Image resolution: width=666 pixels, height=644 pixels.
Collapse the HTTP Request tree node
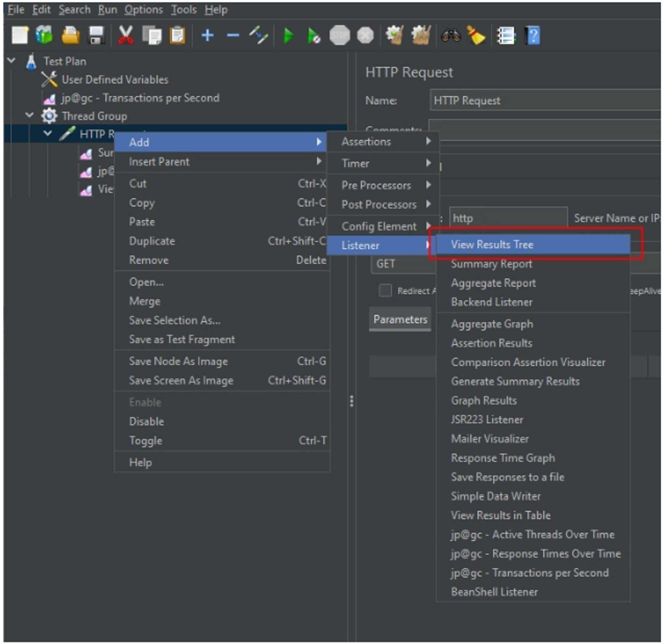pos(48,133)
